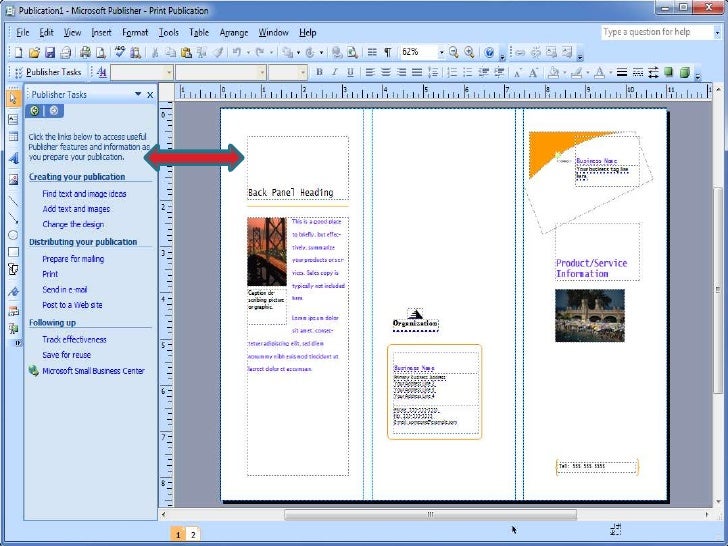Pick the Select Objects arrow tool
The width and height of the screenshot is (728, 546).
click(13, 98)
